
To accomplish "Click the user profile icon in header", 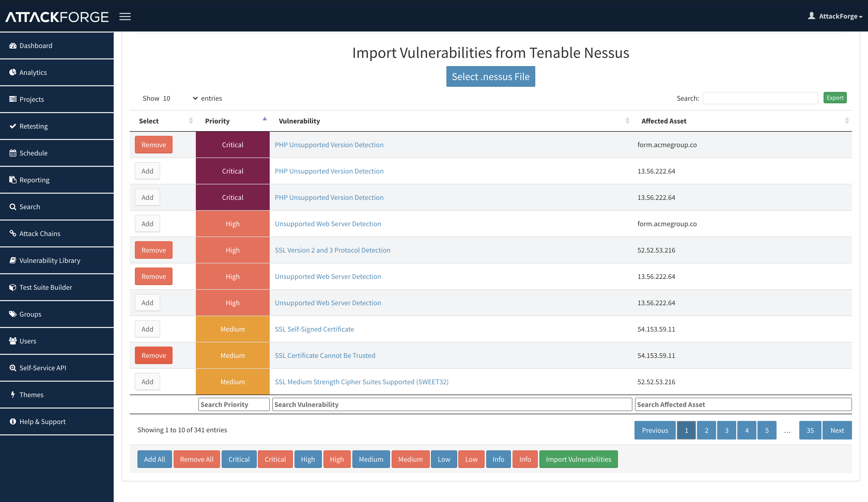I will (811, 16).
